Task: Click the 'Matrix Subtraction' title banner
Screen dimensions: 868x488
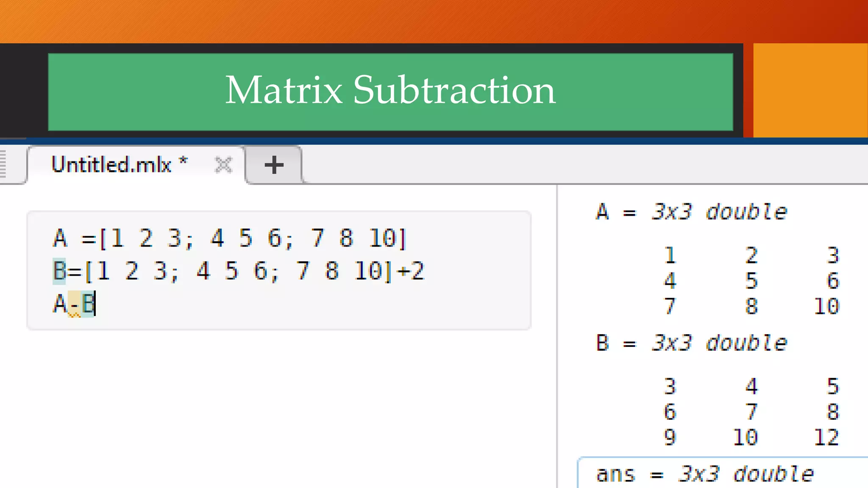Action: click(x=390, y=91)
